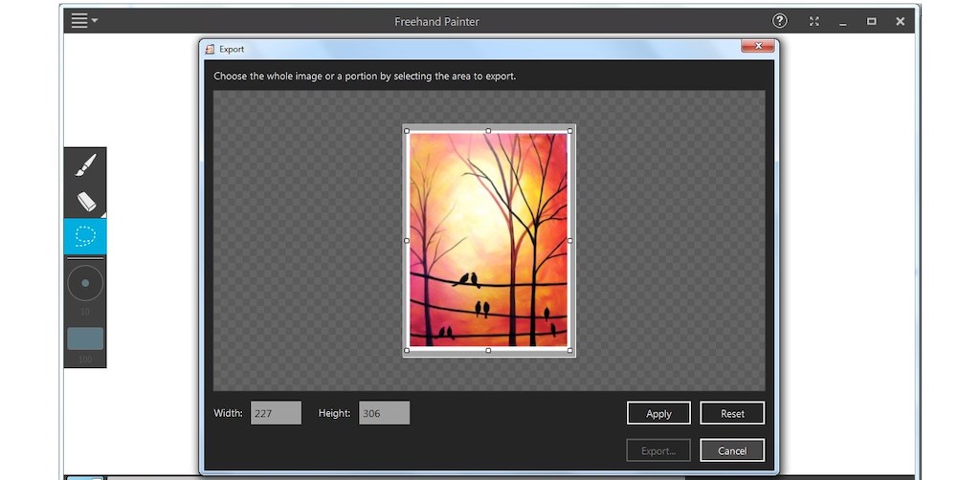Click the Width input field
980x480 pixels.
(x=276, y=413)
